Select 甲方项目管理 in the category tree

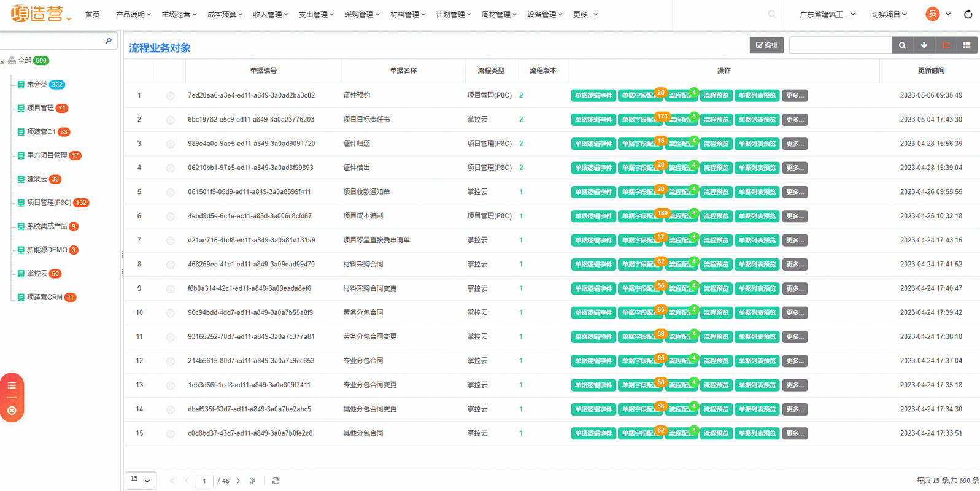click(47, 155)
